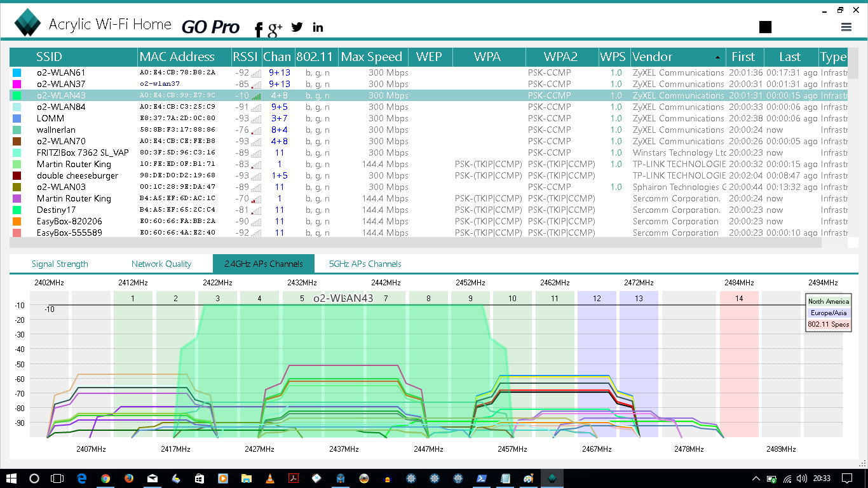Image resolution: width=868 pixels, height=488 pixels.
Task: Switch to Signal Strength tab
Action: (x=60, y=264)
